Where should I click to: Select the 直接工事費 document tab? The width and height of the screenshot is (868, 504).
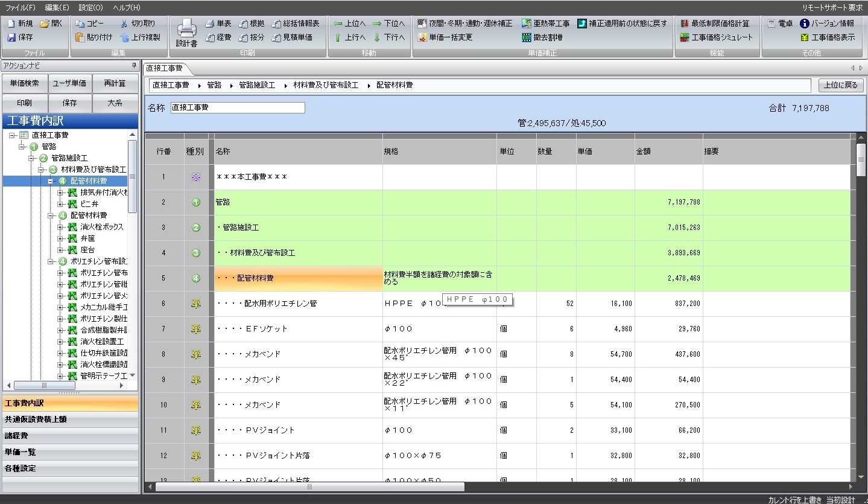166,68
